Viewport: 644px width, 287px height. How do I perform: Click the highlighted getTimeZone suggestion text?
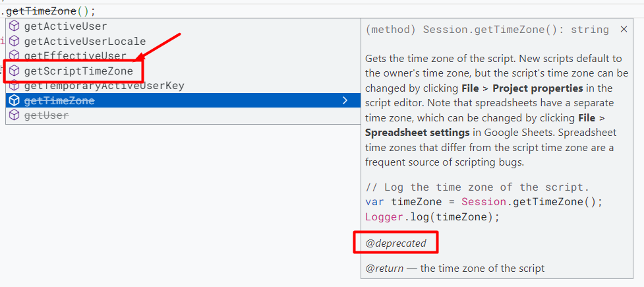click(59, 101)
